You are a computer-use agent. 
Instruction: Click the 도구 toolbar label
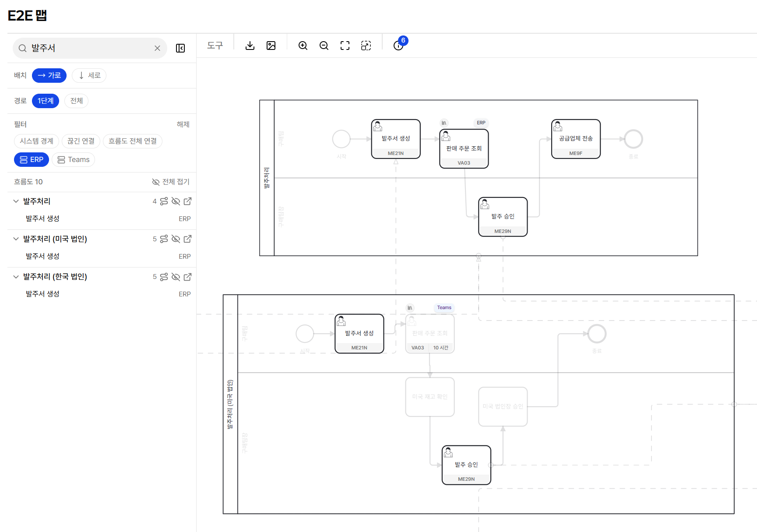point(215,46)
